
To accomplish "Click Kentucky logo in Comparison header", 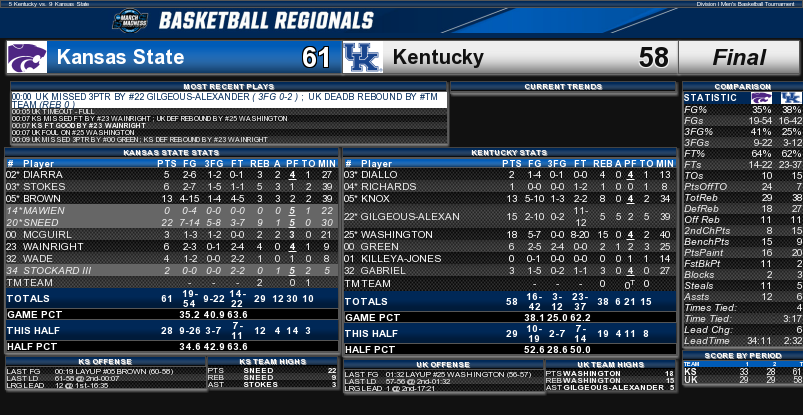I will [791, 97].
